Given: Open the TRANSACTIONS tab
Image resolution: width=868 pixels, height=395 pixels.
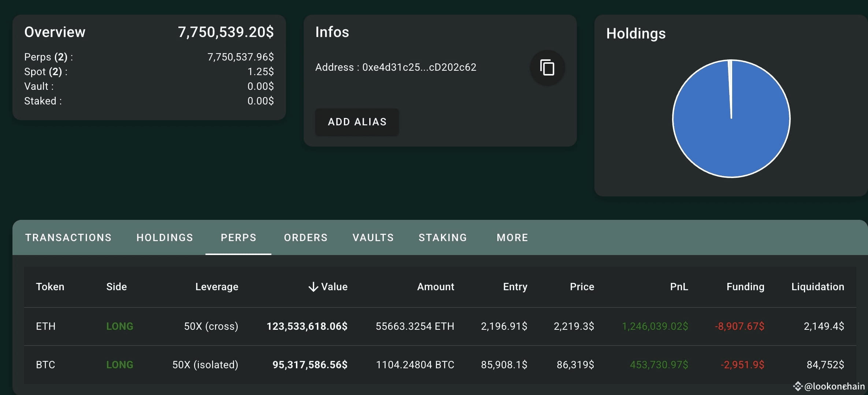Looking at the screenshot, I should (68, 237).
